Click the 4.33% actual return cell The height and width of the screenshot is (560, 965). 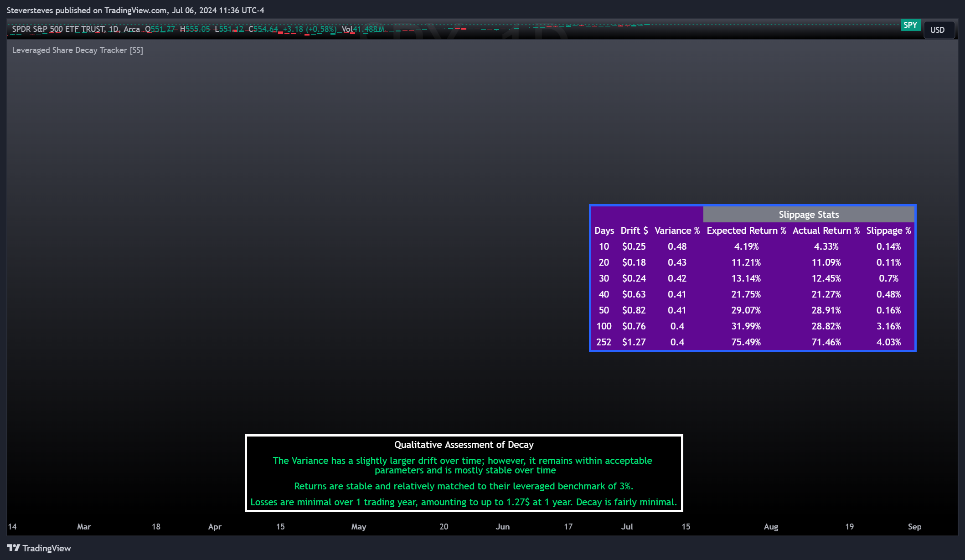(826, 247)
